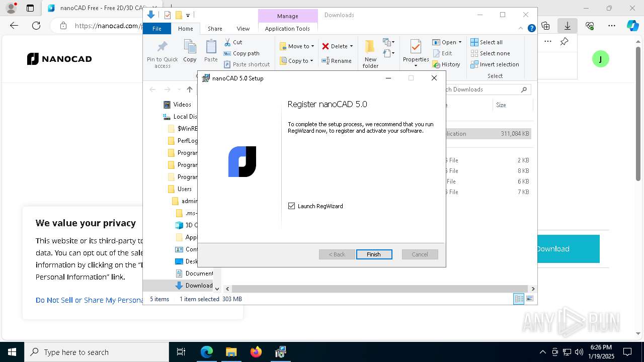Image resolution: width=644 pixels, height=362 pixels.
Task: Open Task View on taskbar
Action: pos(181,352)
